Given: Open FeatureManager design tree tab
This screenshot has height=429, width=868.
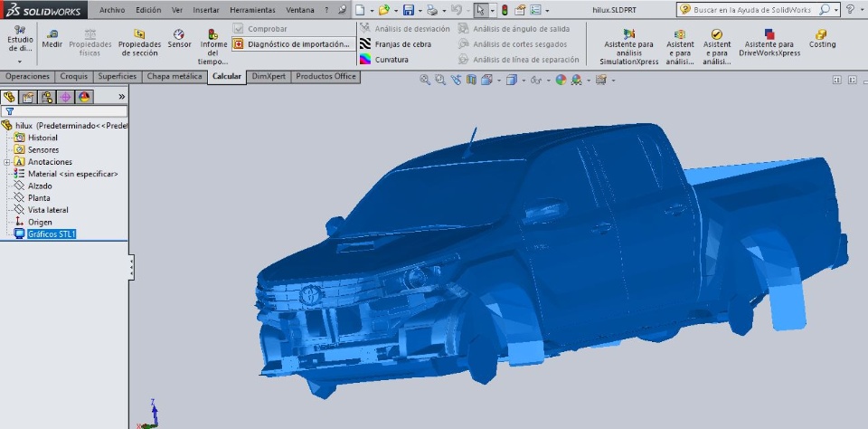Looking at the screenshot, I should [9, 98].
